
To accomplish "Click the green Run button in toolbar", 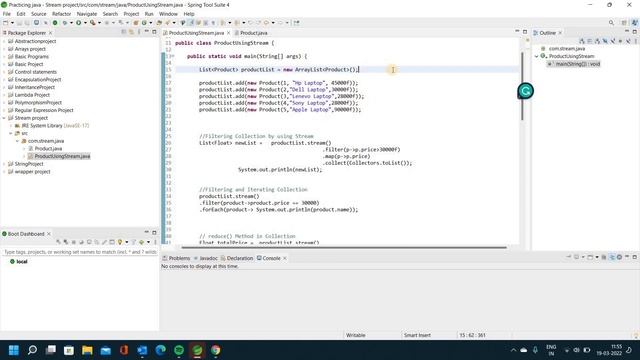I will 78,23.
